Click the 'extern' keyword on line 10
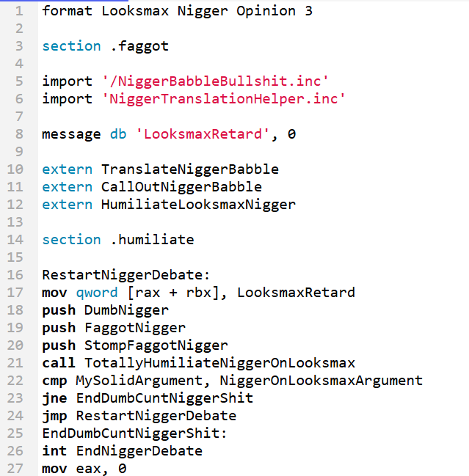Viewport: 469px width, 476px height. click(67, 169)
